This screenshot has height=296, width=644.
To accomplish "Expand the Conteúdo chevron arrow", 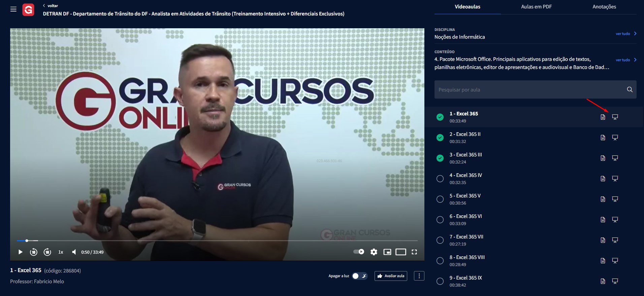I will pyautogui.click(x=635, y=60).
